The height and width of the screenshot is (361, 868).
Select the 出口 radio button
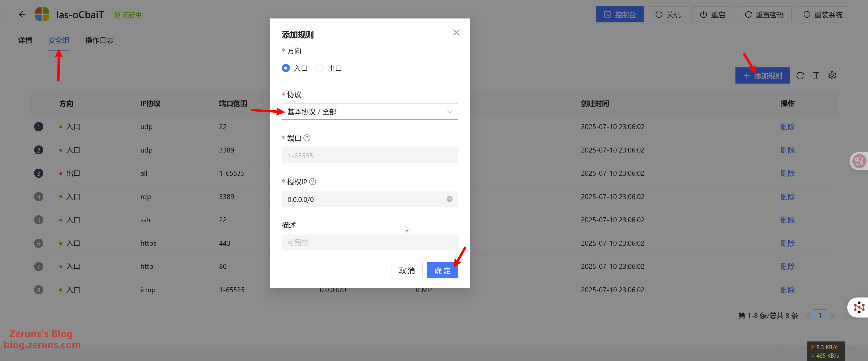coord(320,68)
